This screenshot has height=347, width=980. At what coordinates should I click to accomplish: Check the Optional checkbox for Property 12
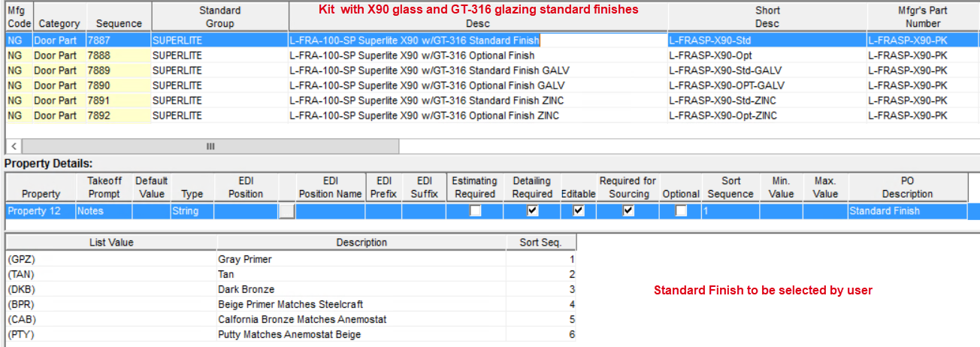pos(681,211)
